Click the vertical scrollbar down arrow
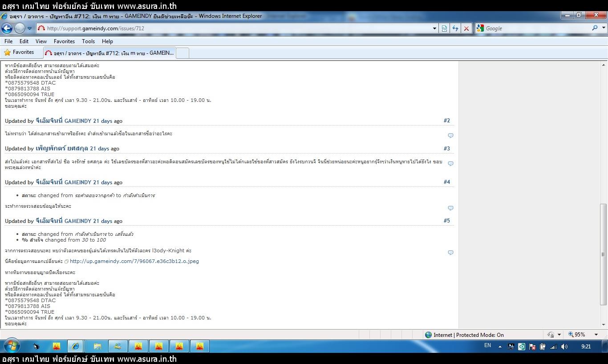Image resolution: width=608 pixels, height=364 pixels. pyautogui.click(x=604, y=325)
